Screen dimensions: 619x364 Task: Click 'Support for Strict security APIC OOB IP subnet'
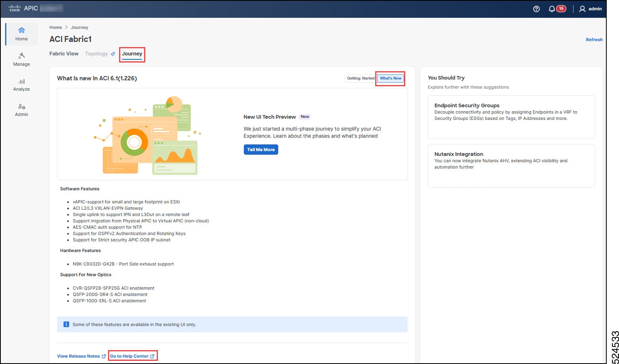coord(122,240)
